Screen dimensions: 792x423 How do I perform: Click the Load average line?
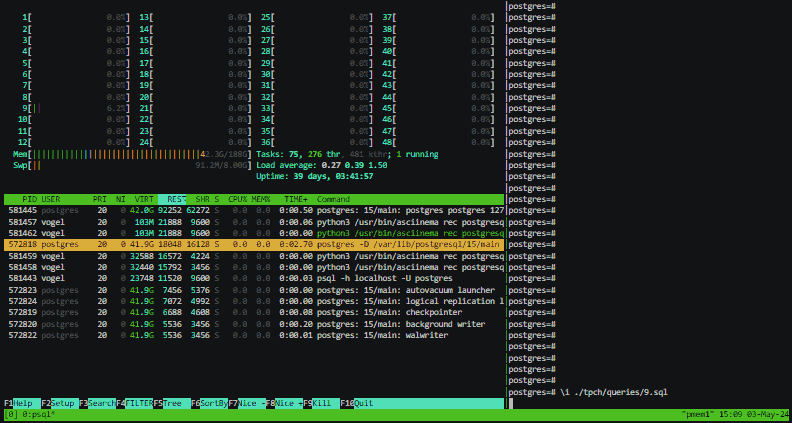coord(322,165)
